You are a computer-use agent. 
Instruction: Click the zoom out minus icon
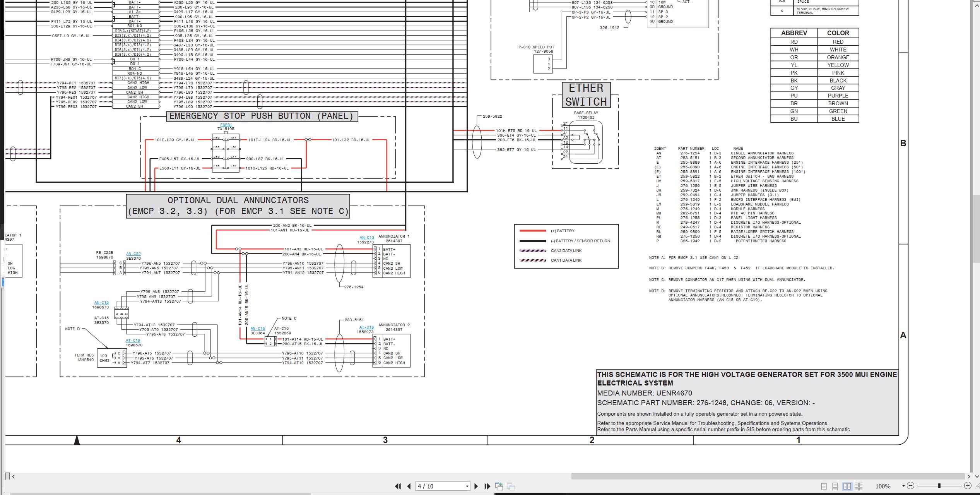pyautogui.click(x=910, y=486)
